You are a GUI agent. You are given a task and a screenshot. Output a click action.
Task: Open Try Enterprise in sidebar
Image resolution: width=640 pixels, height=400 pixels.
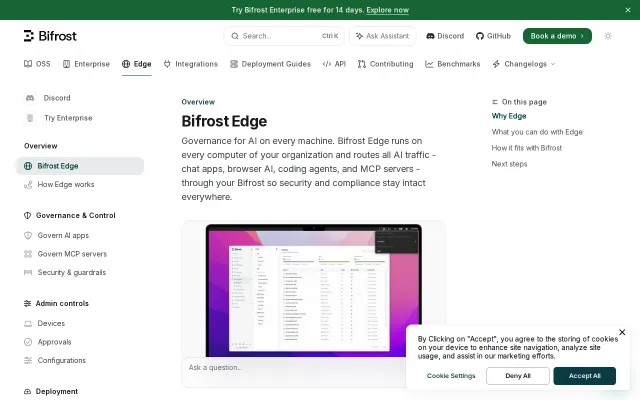(68, 118)
